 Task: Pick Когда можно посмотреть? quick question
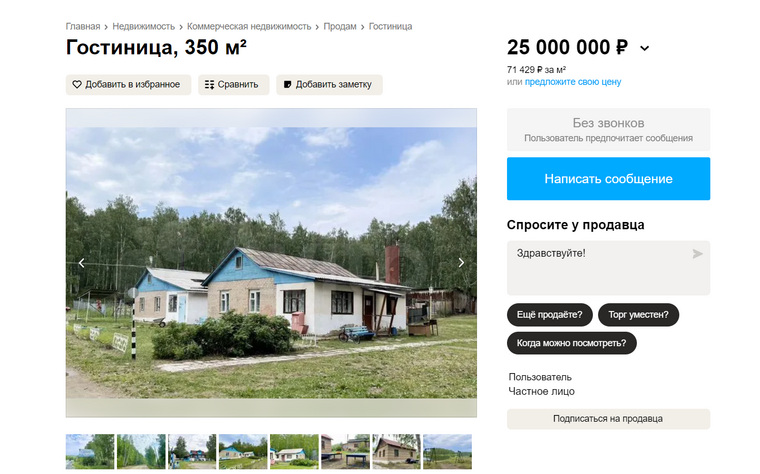(x=571, y=343)
